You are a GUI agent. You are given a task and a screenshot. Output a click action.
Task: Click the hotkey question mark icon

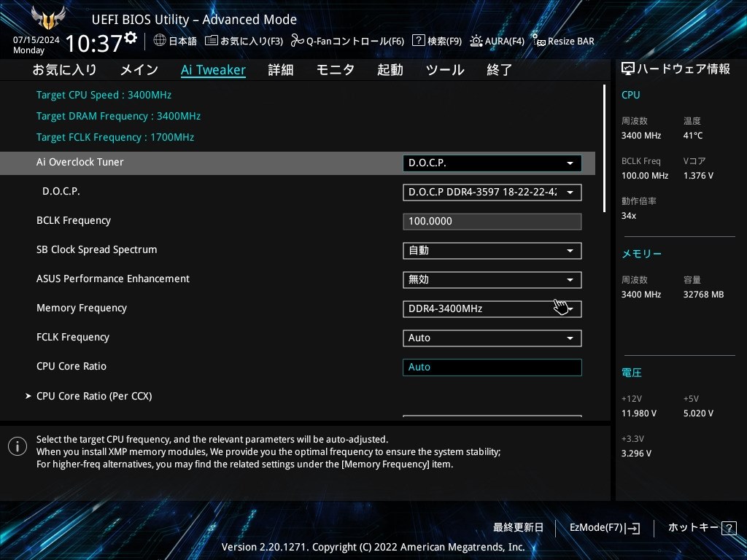click(729, 528)
